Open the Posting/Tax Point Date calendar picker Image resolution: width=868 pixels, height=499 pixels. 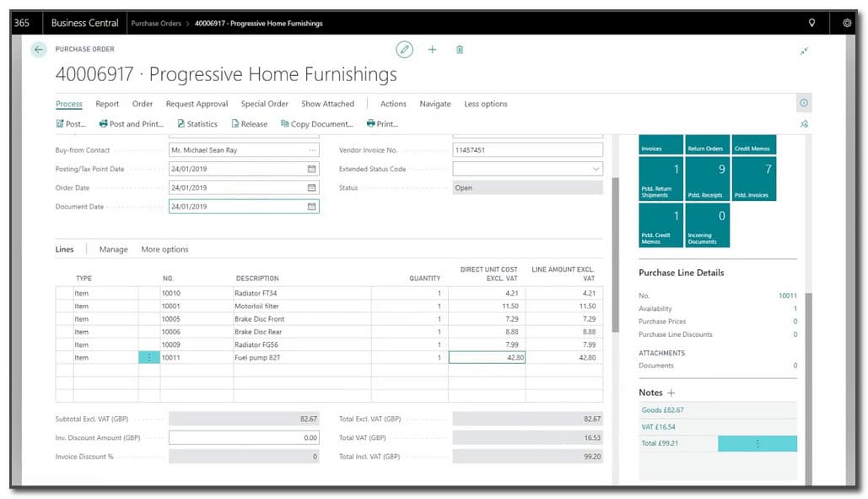tap(312, 168)
